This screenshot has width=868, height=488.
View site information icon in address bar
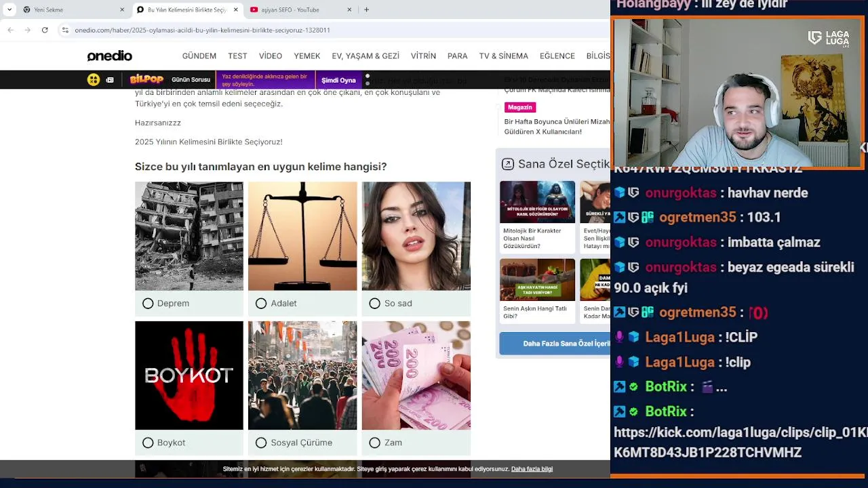(x=65, y=30)
